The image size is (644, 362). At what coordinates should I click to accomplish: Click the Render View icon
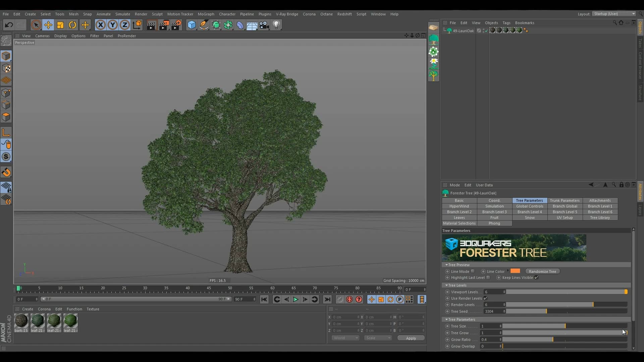[x=151, y=25]
